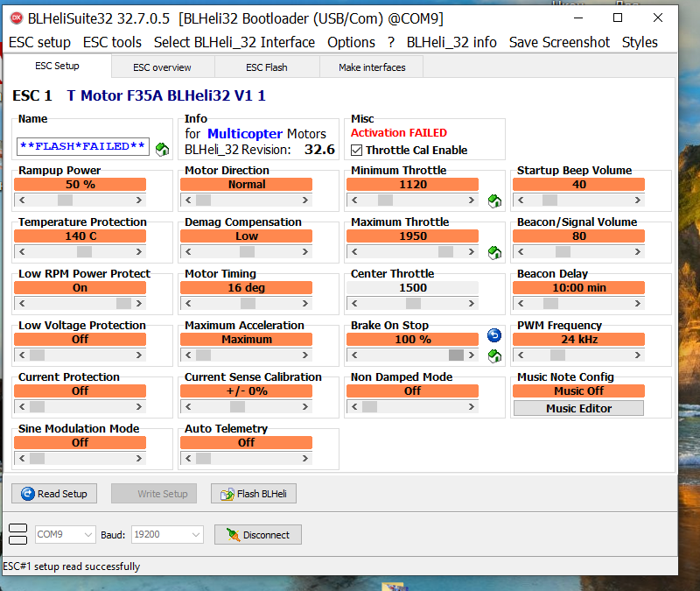Open the Select BLHeli_32 Interface menu

(x=234, y=42)
